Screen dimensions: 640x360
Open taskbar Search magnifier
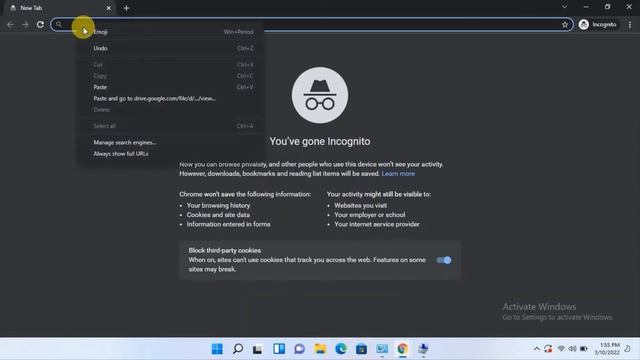(238, 349)
